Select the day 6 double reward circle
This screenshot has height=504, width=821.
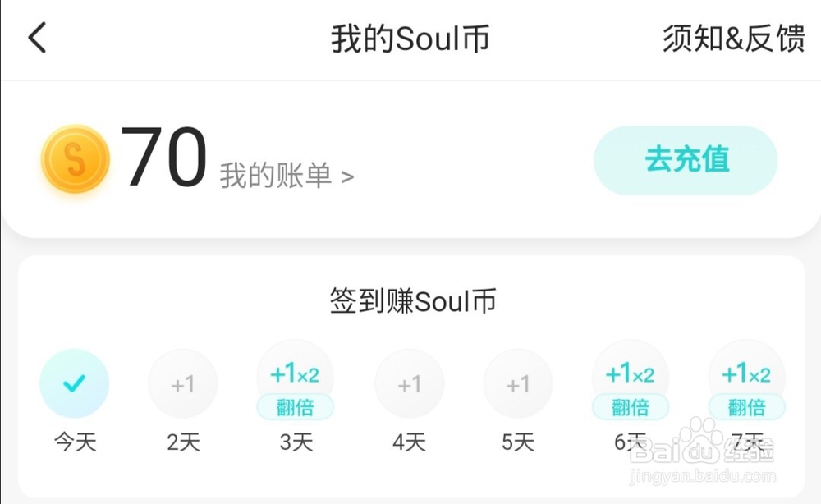tap(631, 378)
